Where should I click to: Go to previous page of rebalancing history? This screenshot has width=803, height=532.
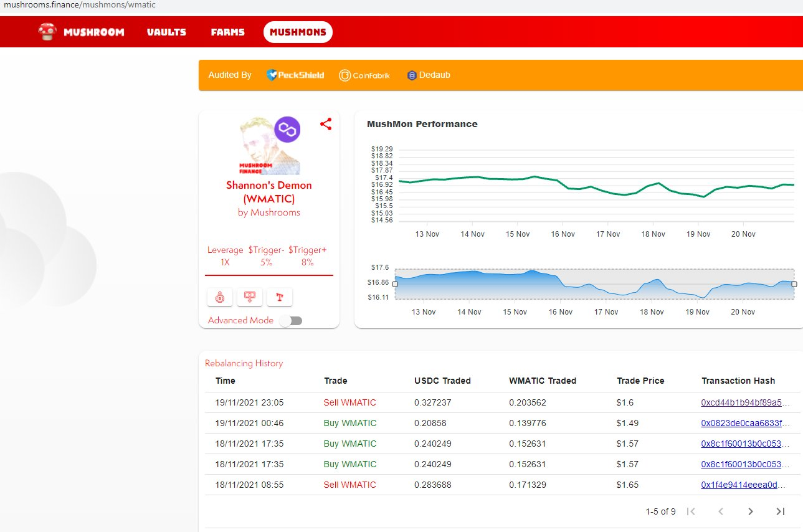point(721,511)
